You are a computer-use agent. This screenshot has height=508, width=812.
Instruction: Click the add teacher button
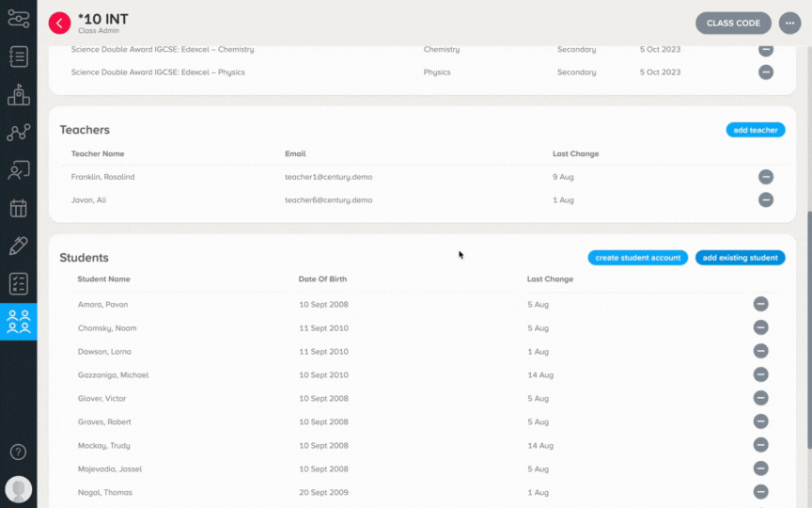(x=755, y=130)
